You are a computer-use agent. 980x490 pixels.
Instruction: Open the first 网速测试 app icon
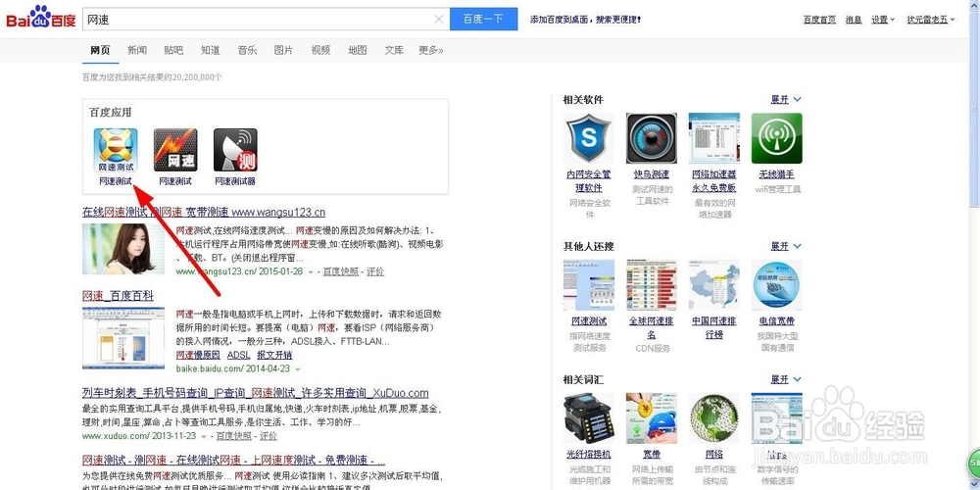pyautogui.click(x=116, y=150)
